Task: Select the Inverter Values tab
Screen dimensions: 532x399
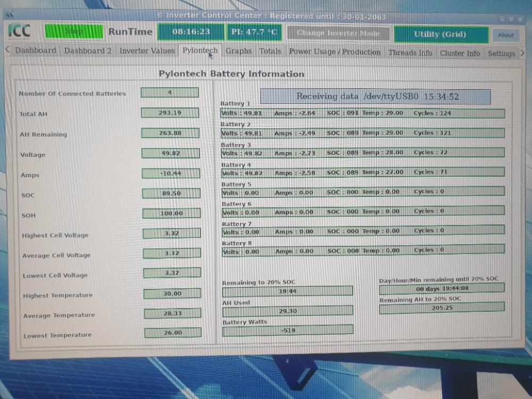Action: [x=147, y=51]
